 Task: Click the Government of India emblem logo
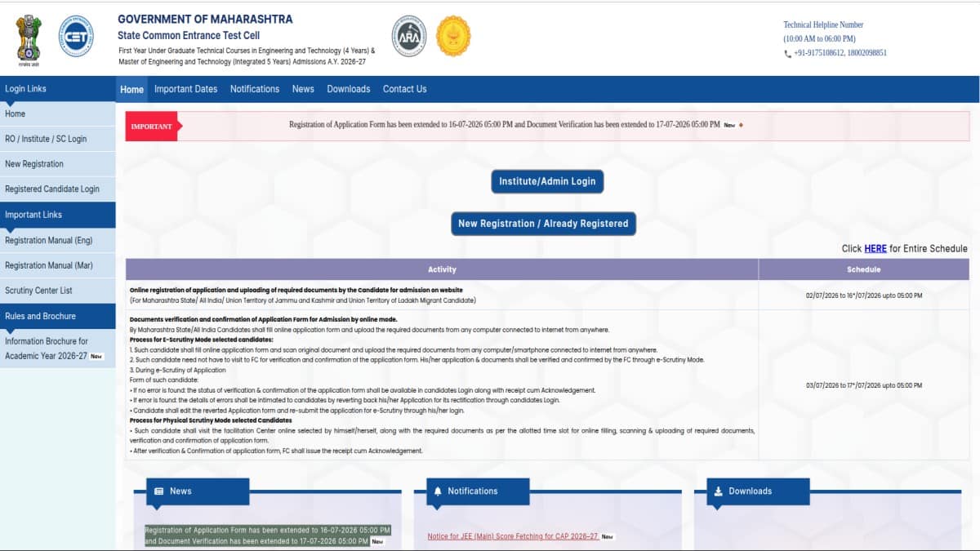coord(29,39)
